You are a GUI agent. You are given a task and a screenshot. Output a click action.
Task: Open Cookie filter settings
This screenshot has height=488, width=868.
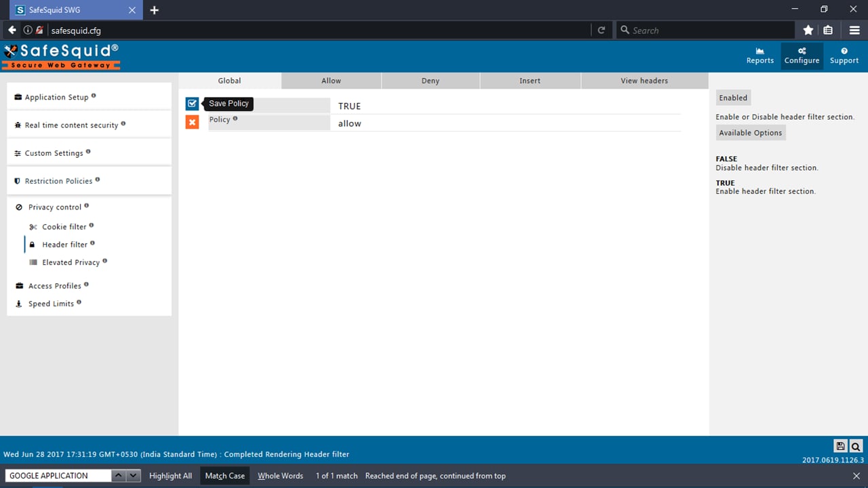(64, 227)
